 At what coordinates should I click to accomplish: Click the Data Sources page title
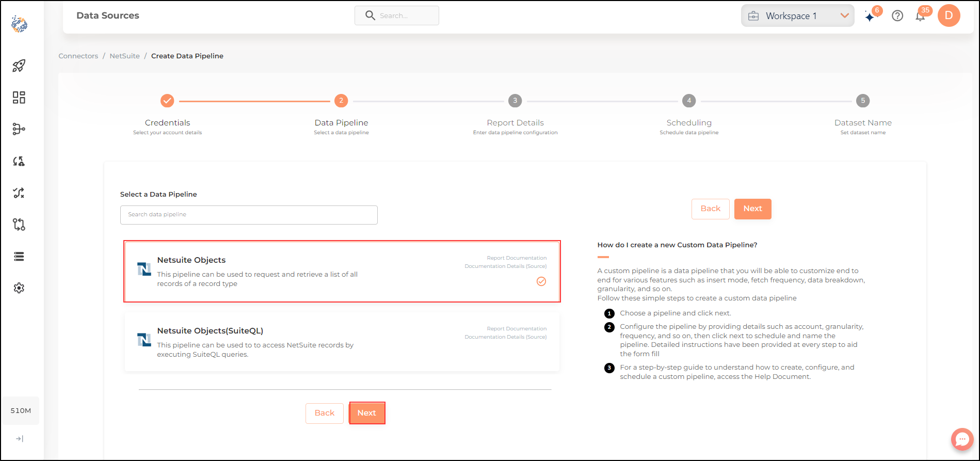[x=108, y=15]
